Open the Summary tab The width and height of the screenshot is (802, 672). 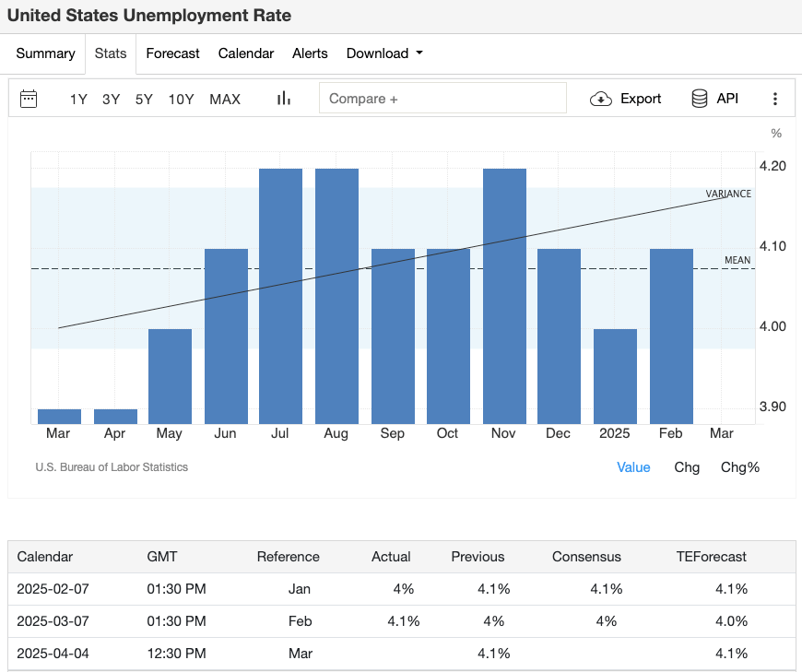coord(45,53)
